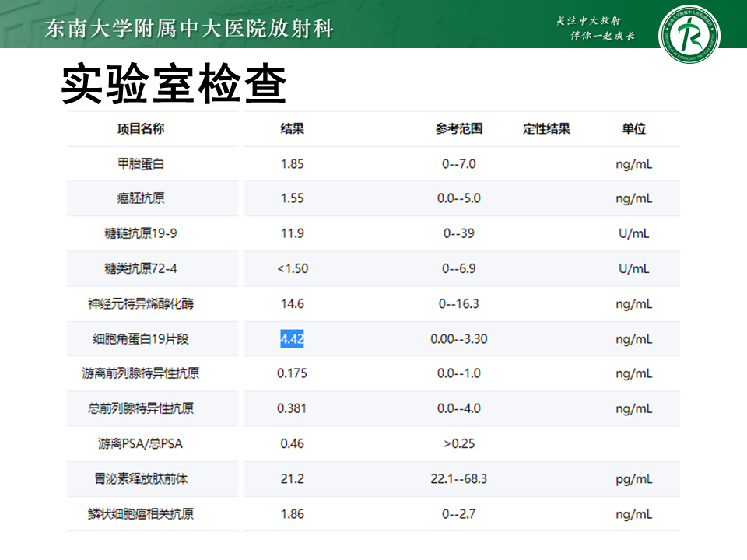Click the 鳞状细胞癌相关抗原 row label

(143, 513)
